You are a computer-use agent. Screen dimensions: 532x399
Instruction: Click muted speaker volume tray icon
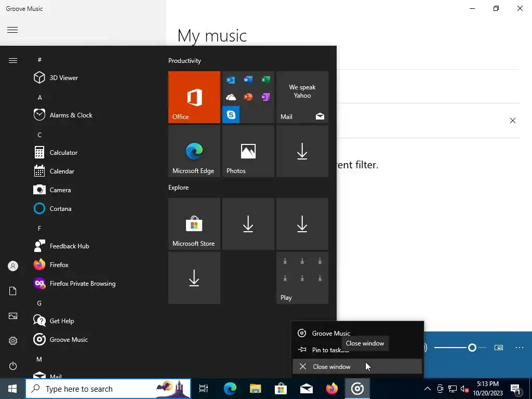coord(464,389)
